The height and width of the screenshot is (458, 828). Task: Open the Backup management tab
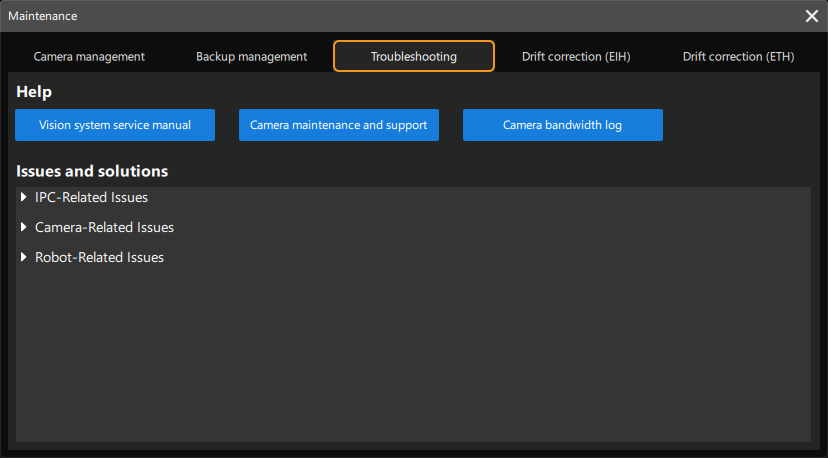251,57
